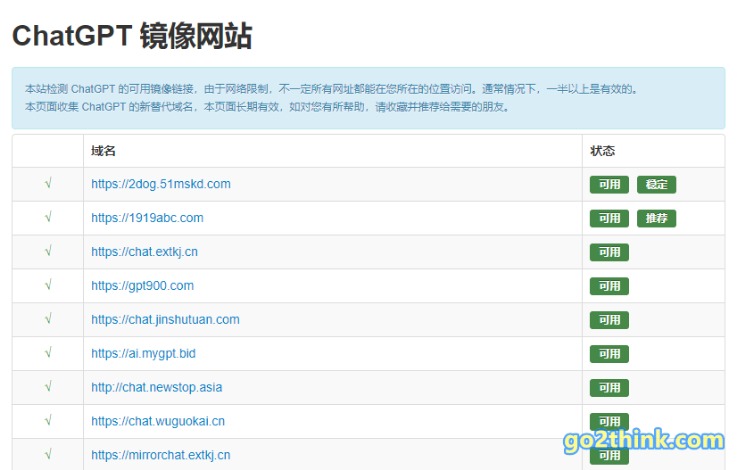Click the 域名 column header
This screenshot has height=470, width=737.
pyautogui.click(x=103, y=151)
